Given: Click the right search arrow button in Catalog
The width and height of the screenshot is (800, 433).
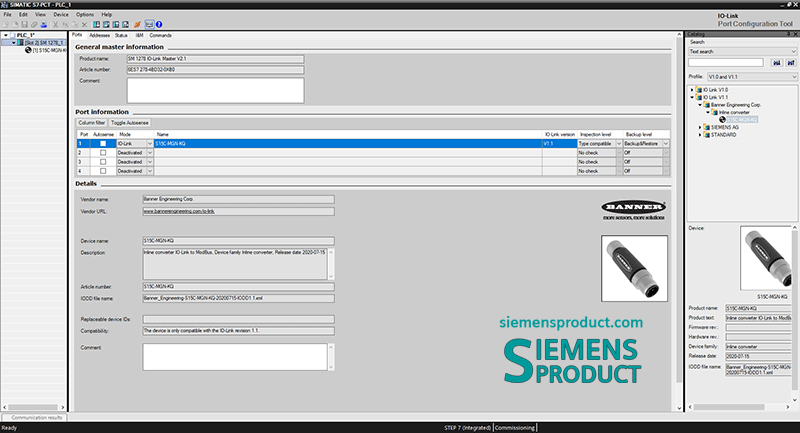Looking at the screenshot, I should [791, 63].
